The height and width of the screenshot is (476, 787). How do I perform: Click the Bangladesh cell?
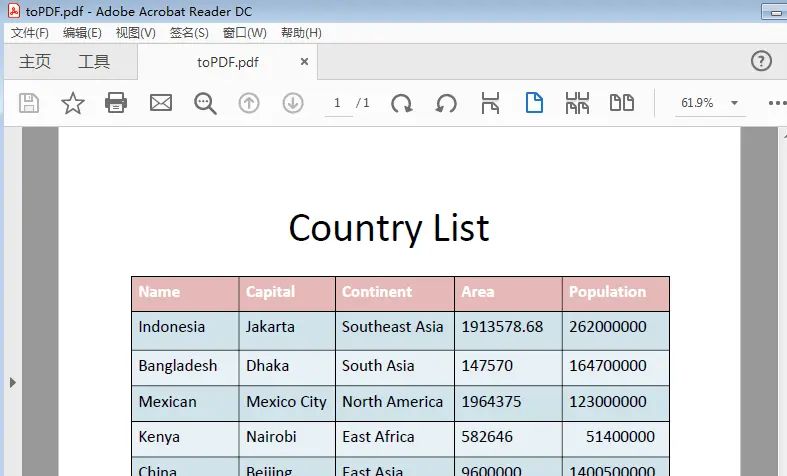click(x=185, y=368)
